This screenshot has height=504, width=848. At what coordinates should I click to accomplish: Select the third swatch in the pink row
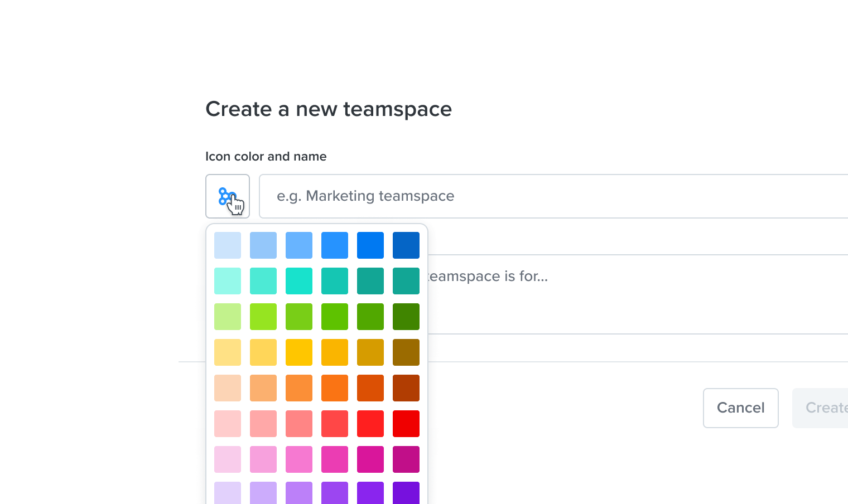(x=299, y=459)
